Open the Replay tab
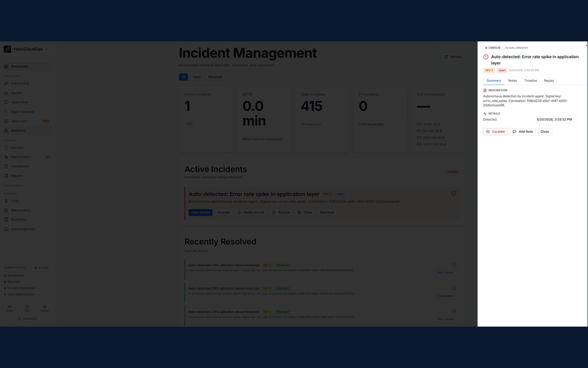The height and width of the screenshot is (368, 588). 549,80
